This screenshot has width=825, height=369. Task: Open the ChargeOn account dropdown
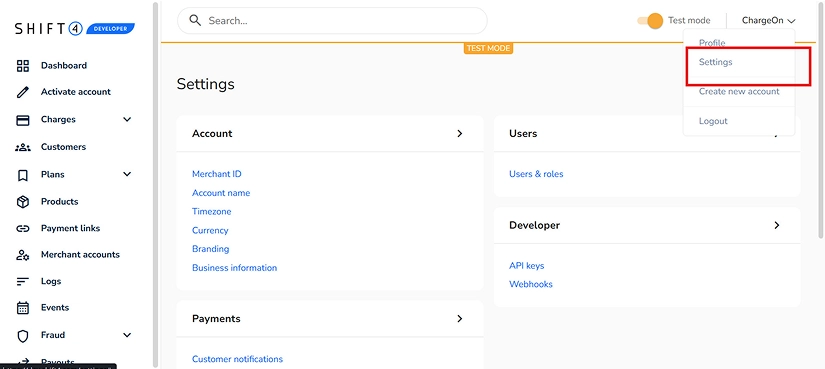[x=768, y=21]
